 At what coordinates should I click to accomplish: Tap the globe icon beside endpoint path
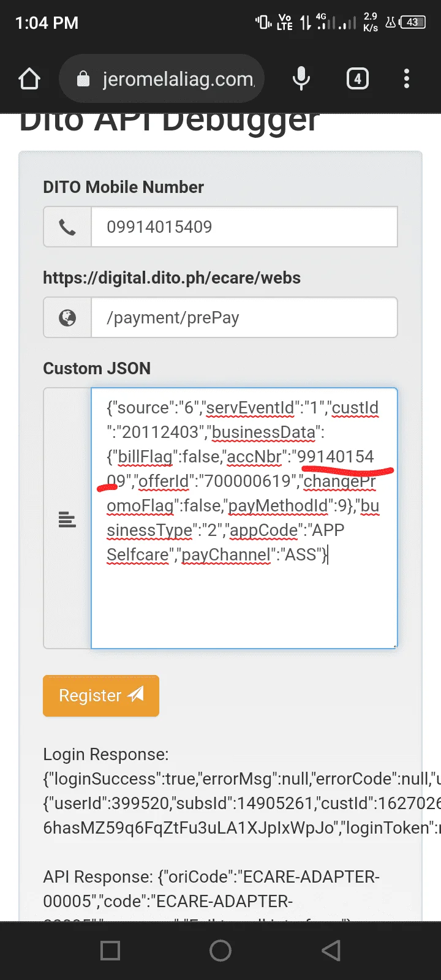point(67,318)
